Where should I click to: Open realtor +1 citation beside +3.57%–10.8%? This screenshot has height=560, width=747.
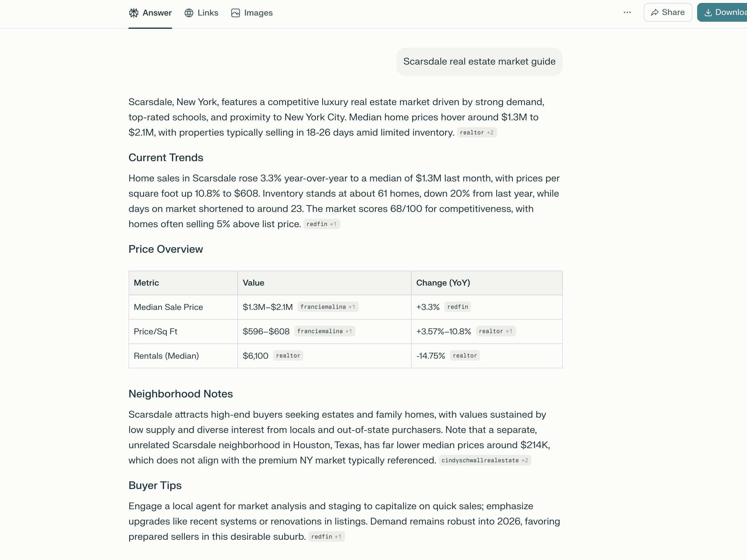pos(496,331)
